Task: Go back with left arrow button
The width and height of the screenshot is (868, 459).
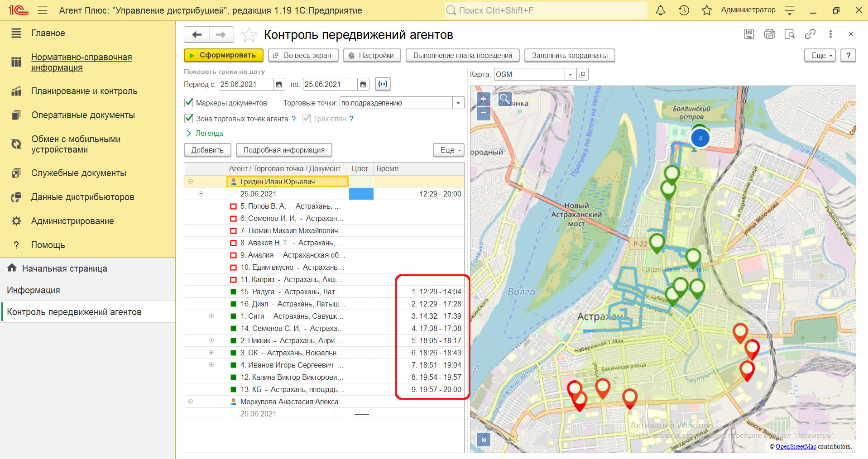Action: tap(197, 34)
